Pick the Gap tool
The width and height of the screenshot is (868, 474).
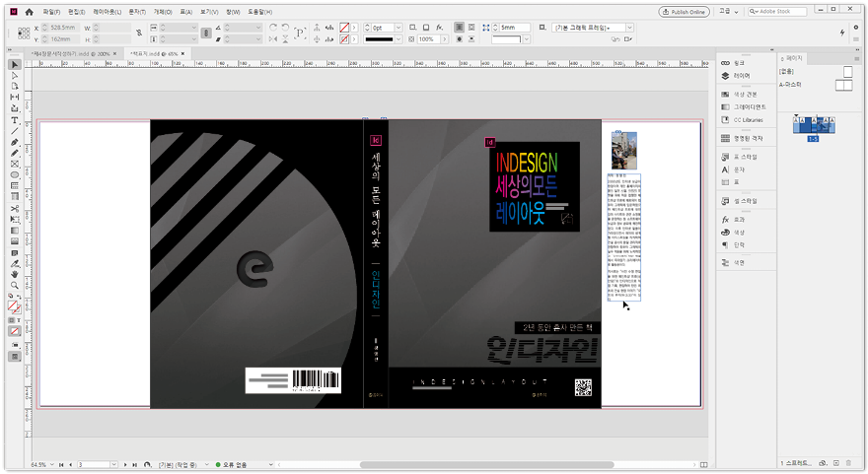tap(15, 98)
